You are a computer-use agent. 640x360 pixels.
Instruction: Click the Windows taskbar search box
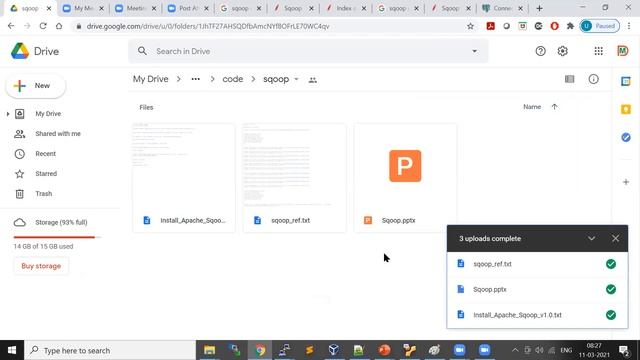[x=110, y=350]
